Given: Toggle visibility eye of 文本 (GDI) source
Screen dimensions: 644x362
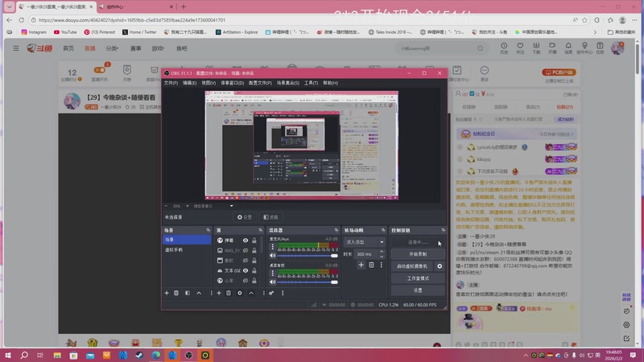Looking at the screenshot, I should pos(246,270).
